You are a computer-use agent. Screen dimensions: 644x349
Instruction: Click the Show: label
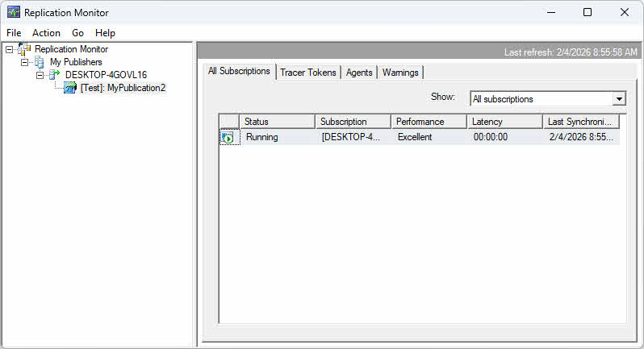coord(443,98)
